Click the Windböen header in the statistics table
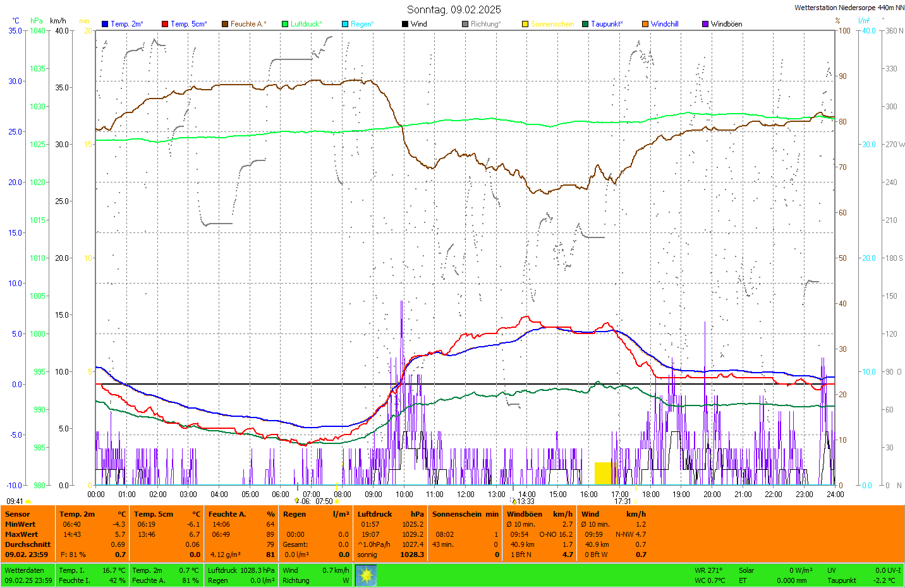This screenshot has width=905, height=588. [x=524, y=514]
